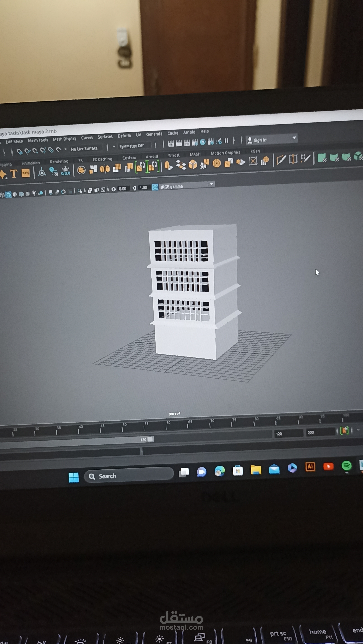Open the Arnold menu in menu bar
This screenshot has width=363, height=644.
coord(189,132)
